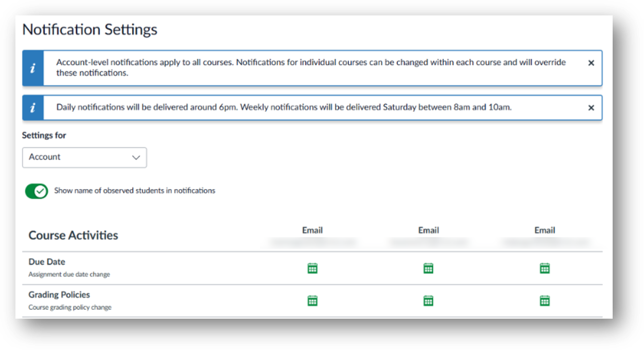Click Grading Policies calendar icon under third Email column
The width and height of the screenshot is (644, 350).
click(x=545, y=301)
